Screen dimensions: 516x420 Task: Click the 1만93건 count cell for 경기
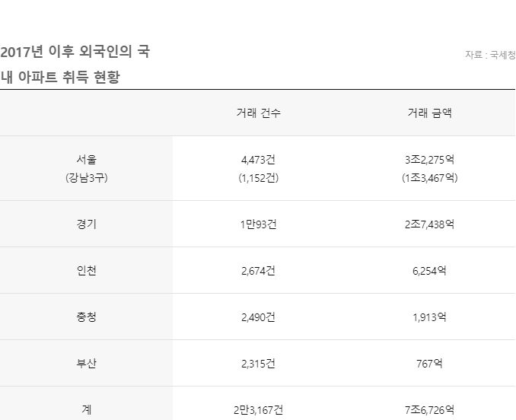(x=258, y=224)
